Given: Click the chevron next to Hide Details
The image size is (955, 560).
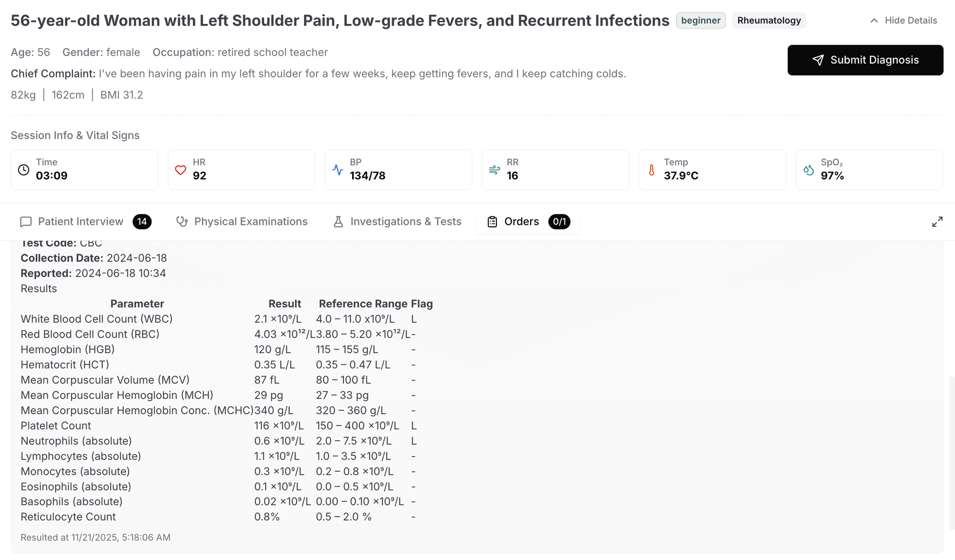Looking at the screenshot, I should 874,20.
